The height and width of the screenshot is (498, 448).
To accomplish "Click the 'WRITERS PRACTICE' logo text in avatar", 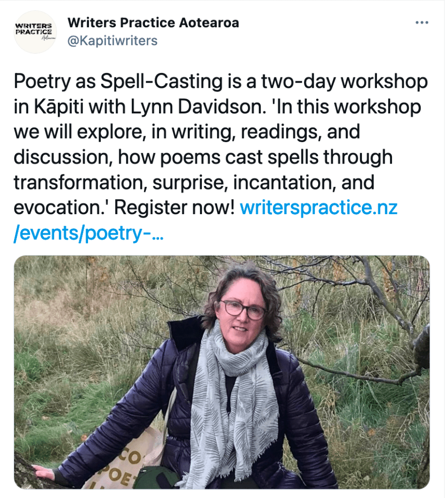I will click(34, 29).
